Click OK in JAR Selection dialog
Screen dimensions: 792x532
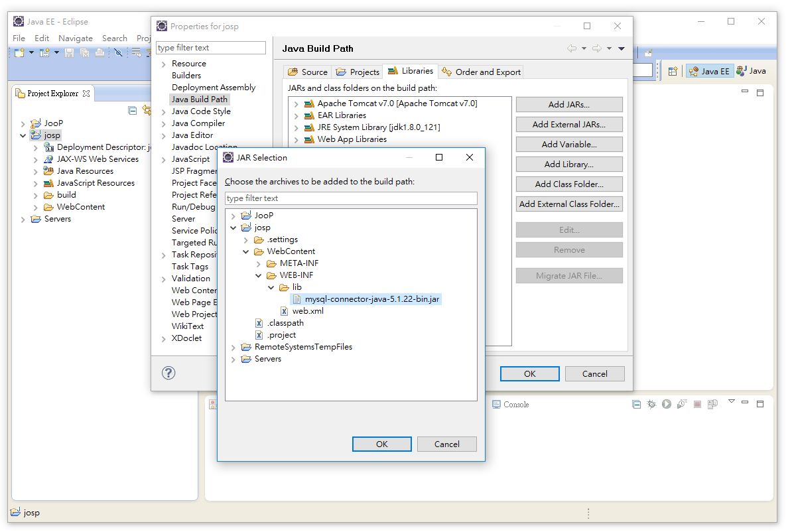[x=382, y=444]
